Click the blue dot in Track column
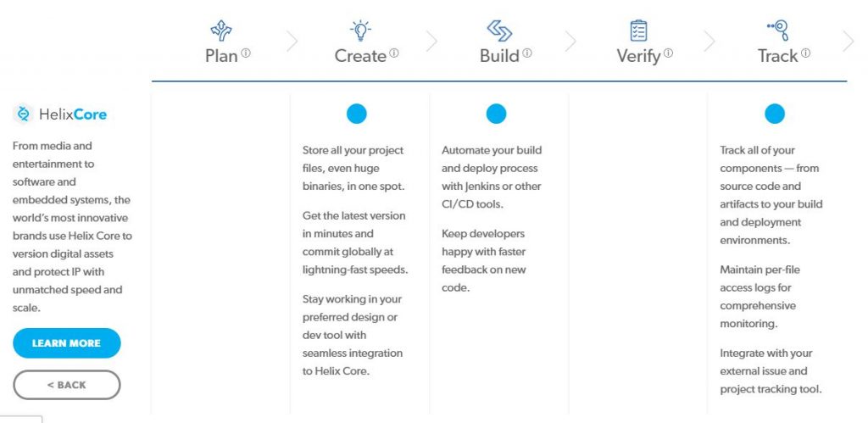This screenshot has width=868, height=423. click(x=775, y=114)
